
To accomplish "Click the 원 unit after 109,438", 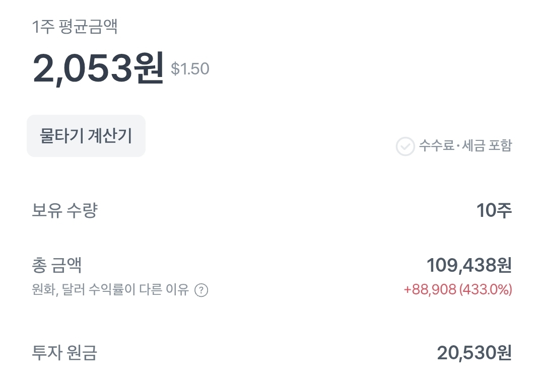I will (x=504, y=265).
